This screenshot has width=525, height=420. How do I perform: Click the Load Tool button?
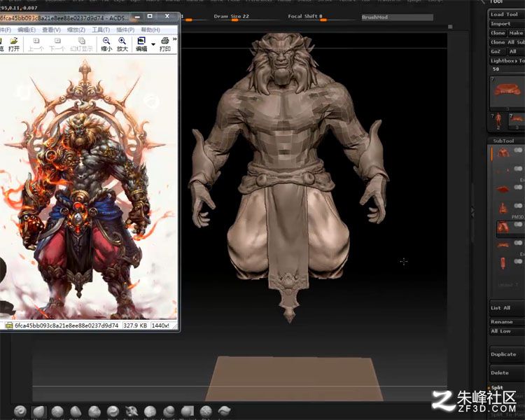[506, 15]
